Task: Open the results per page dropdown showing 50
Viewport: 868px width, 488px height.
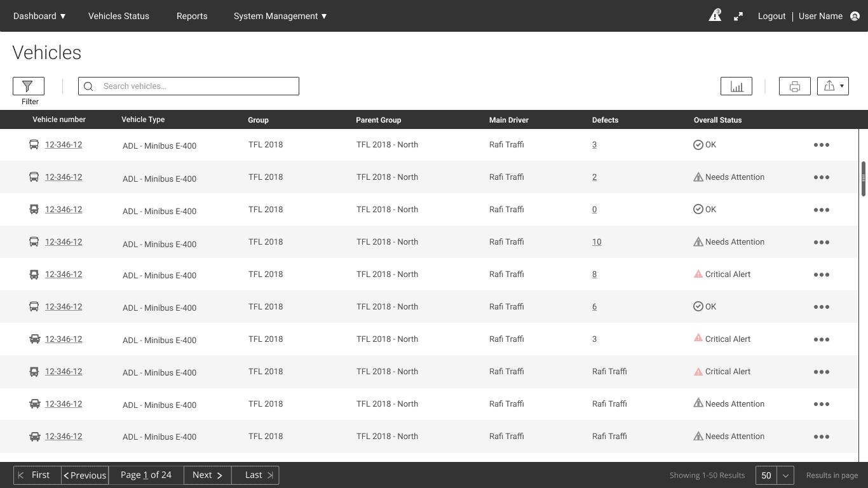Action: tap(775, 475)
